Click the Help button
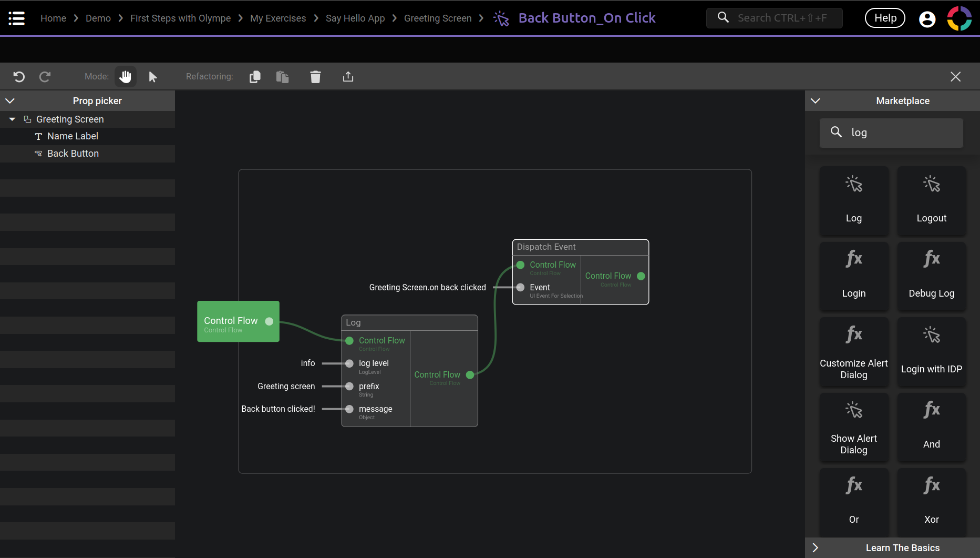Viewport: 980px width, 558px height. (885, 18)
